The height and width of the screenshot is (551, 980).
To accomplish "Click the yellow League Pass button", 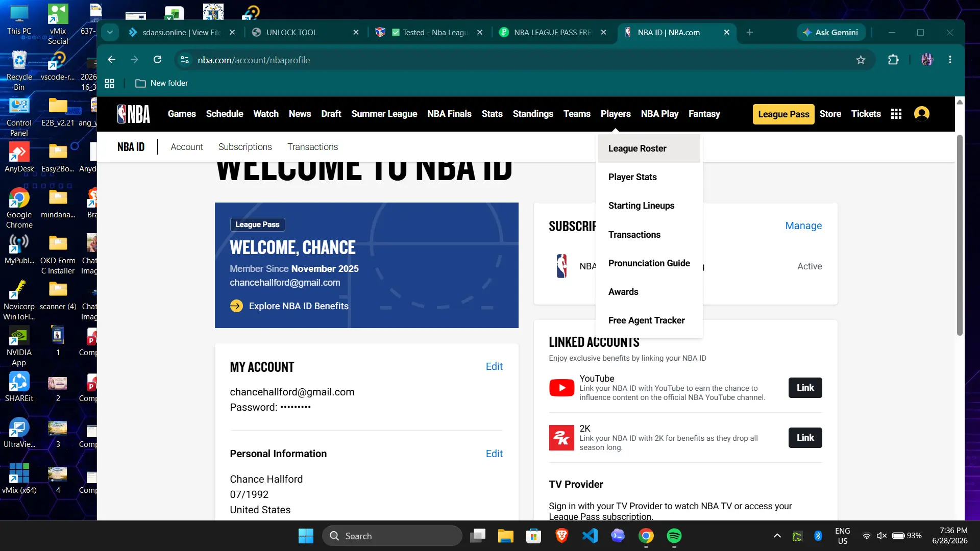I will tap(783, 114).
